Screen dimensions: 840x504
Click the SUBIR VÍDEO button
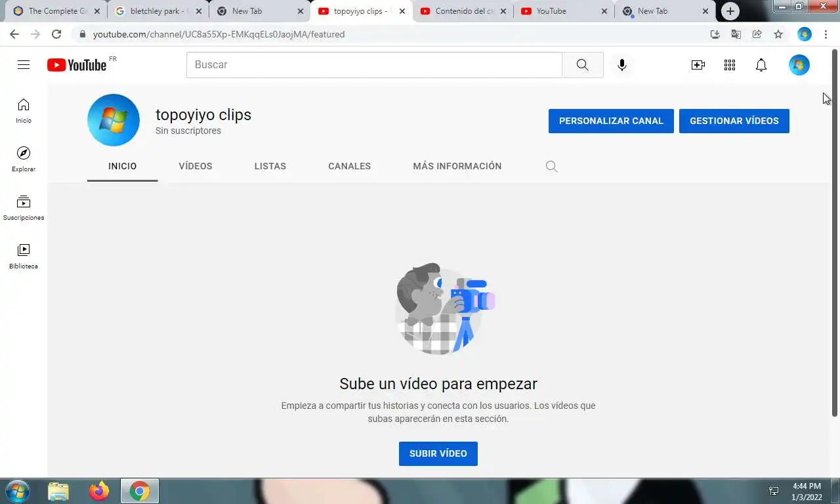coord(438,453)
